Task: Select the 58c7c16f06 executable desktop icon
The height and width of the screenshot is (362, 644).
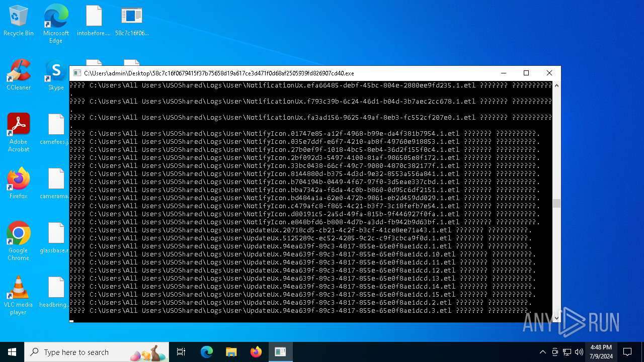Action: [132, 21]
